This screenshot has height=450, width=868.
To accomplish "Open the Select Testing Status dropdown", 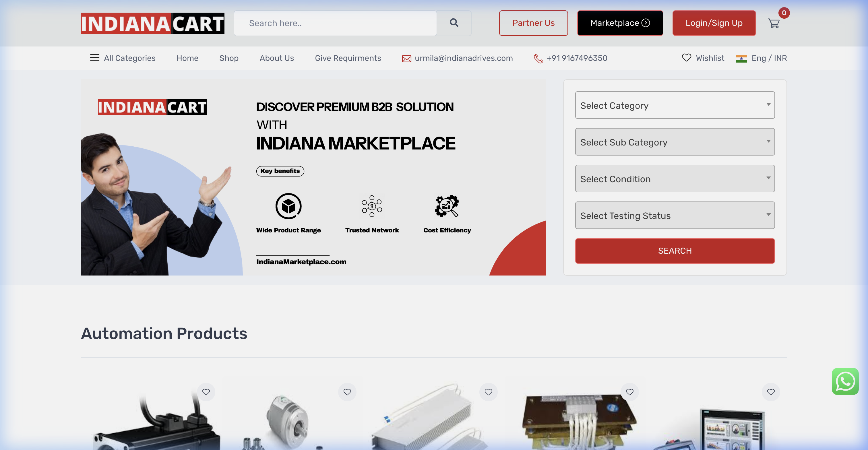I will click(x=675, y=215).
